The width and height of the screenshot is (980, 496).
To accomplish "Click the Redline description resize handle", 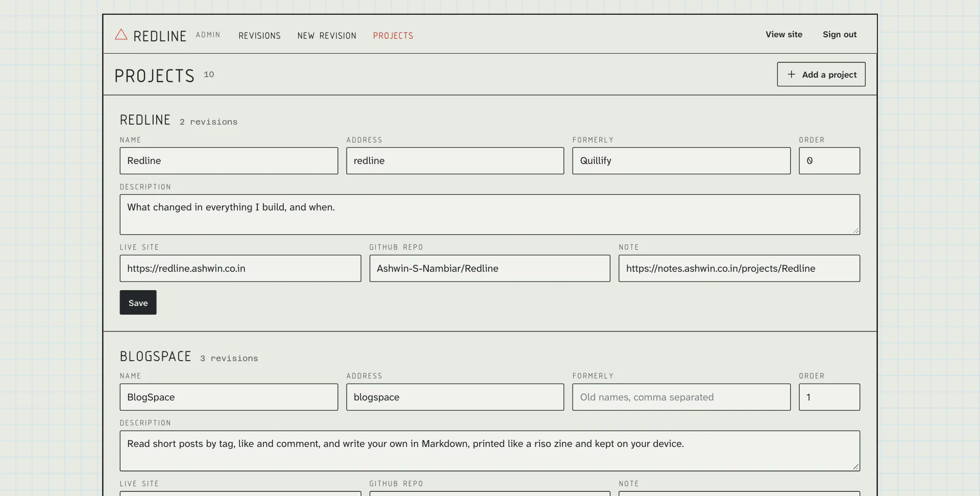I will 856,231.
